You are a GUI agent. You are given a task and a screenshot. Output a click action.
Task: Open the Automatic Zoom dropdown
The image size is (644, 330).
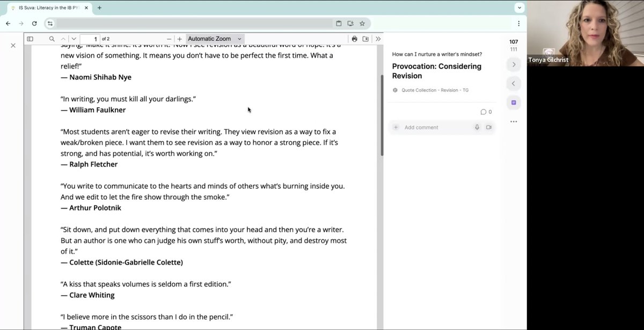click(215, 39)
